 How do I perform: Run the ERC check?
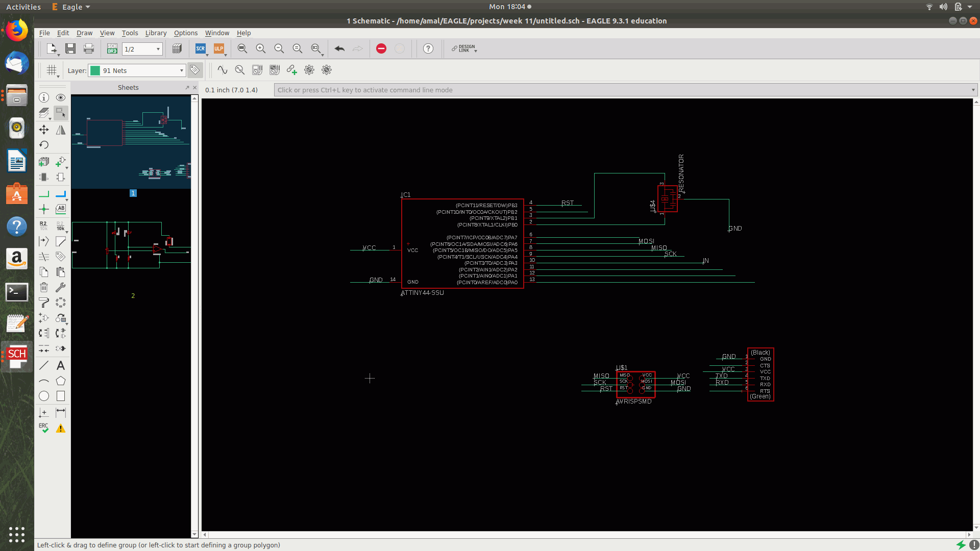(x=44, y=428)
